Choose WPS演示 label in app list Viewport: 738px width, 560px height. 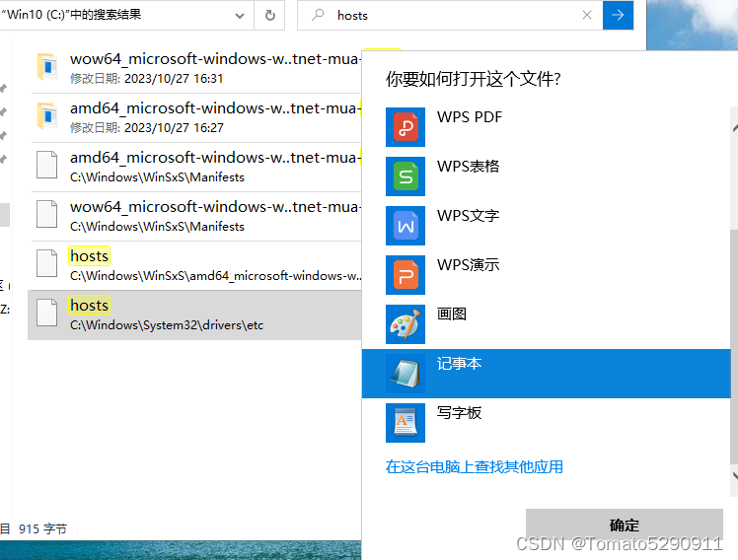click(x=468, y=265)
